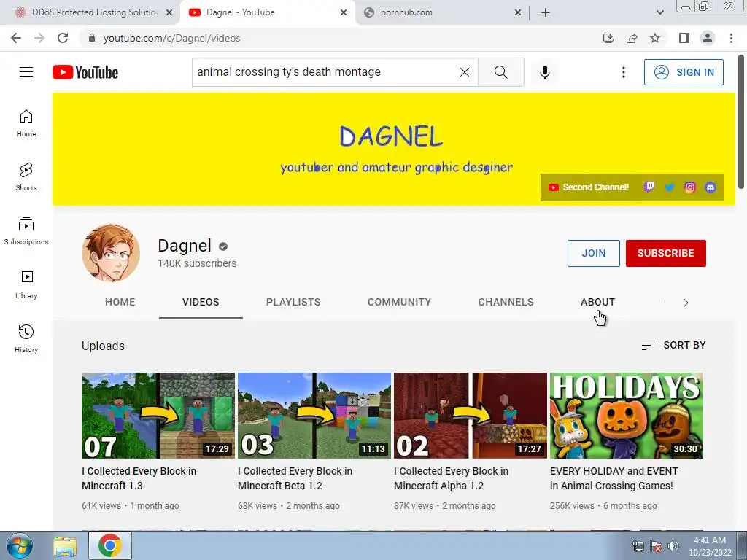Switch to the PLAYLISTS tab
The width and height of the screenshot is (747, 560).
(293, 302)
